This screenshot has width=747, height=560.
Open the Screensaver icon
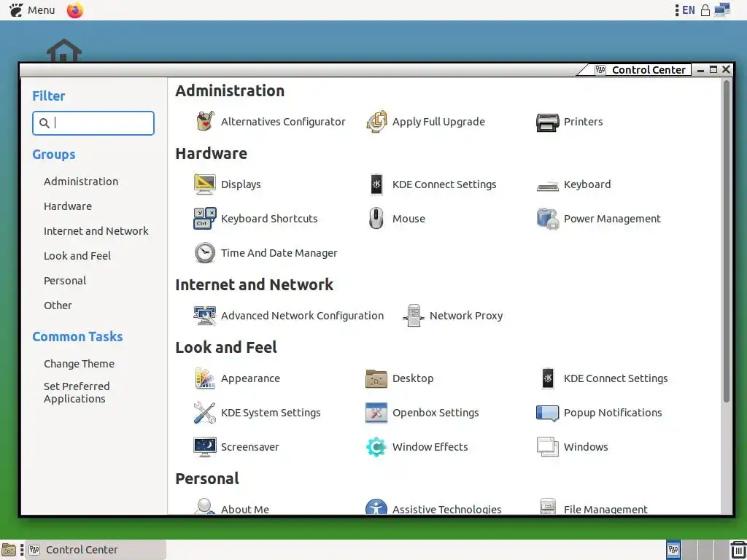coord(205,447)
